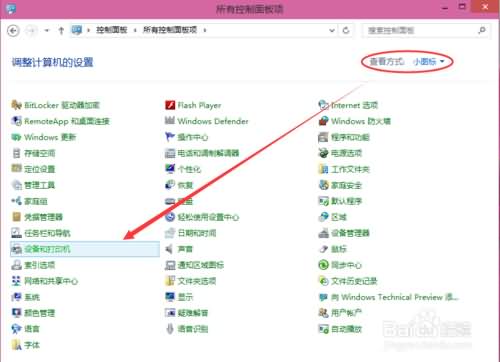Click the 定位设置 icon
Viewport: 500px width, 362px height.
pyautogui.click(x=16, y=169)
